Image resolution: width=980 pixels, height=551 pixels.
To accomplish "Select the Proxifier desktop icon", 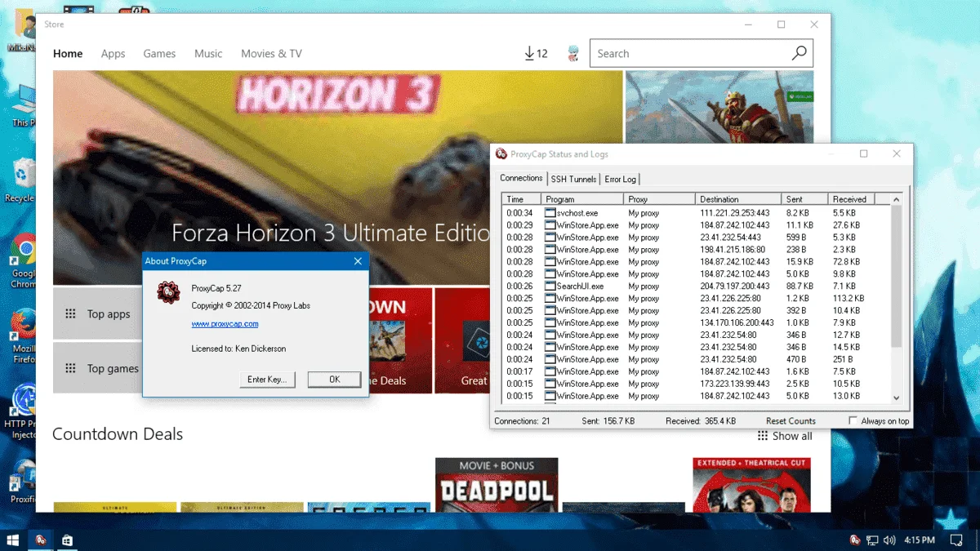I will click(x=24, y=481).
